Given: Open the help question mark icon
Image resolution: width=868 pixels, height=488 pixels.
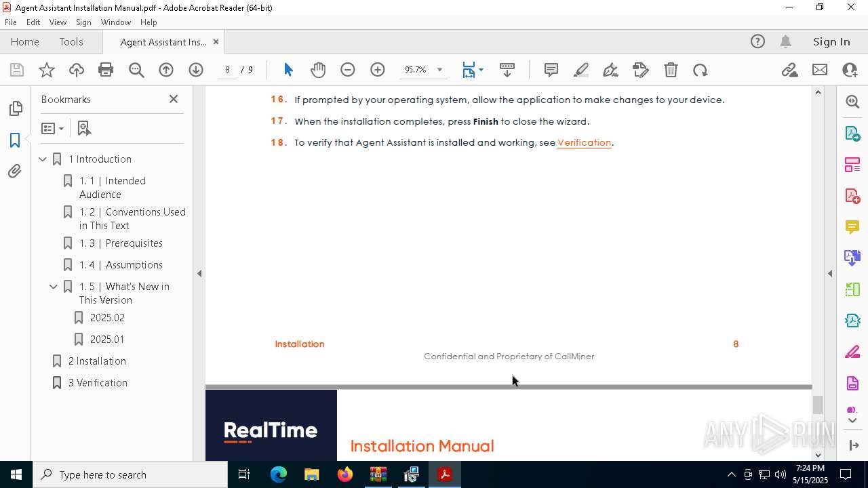Looking at the screenshot, I should pyautogui.click(x=757, y=42).
